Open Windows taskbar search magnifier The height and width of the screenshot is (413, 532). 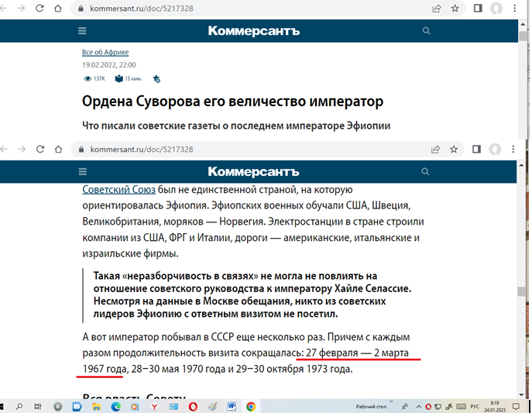[x=19, y=406]
